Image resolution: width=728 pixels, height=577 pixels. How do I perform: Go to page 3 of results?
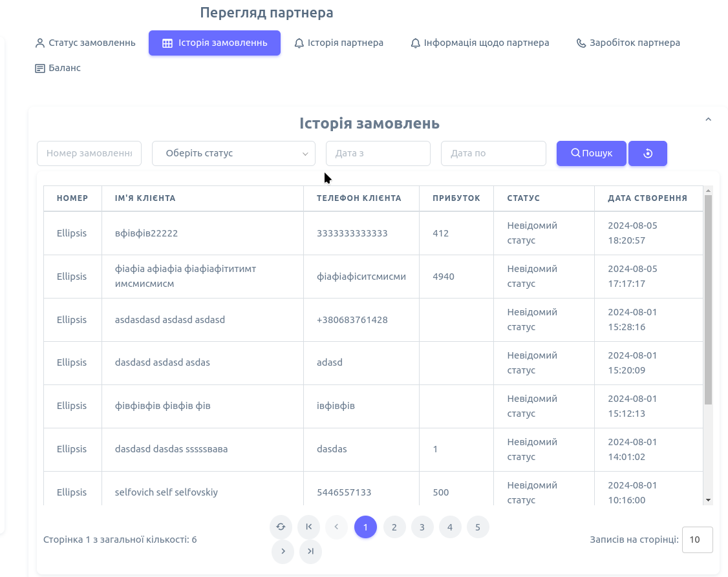(x=422, y=527)
